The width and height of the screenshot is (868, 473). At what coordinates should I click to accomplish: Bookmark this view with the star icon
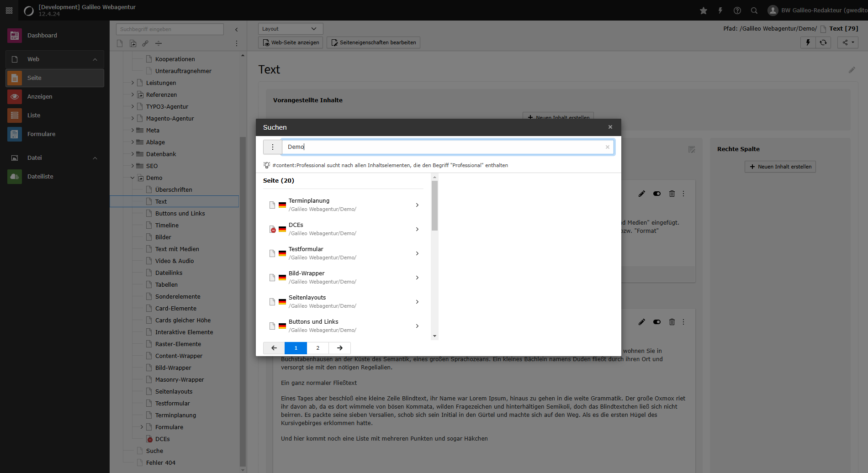coord(704,10)
